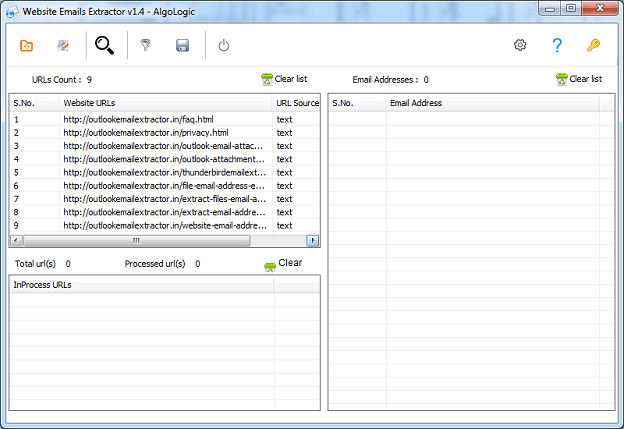Viewport: 624px width, 429px height.
Task: Select the file-email-address-e... URL row
Action: (164, 186)
